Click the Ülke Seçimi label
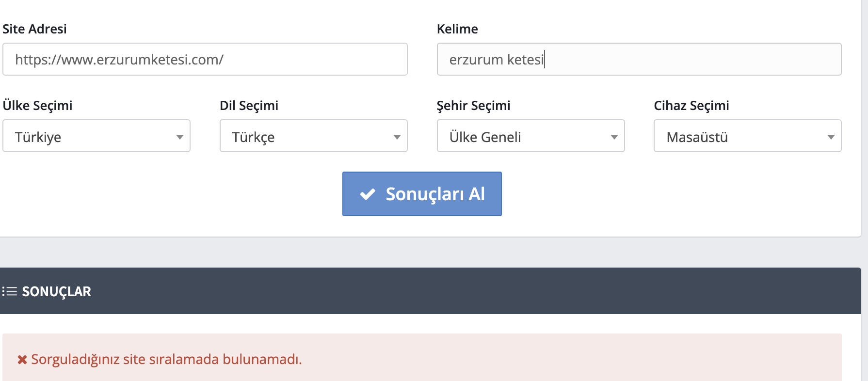The height and width of the screenshot is (381, 868). click(x=37, y=106)
